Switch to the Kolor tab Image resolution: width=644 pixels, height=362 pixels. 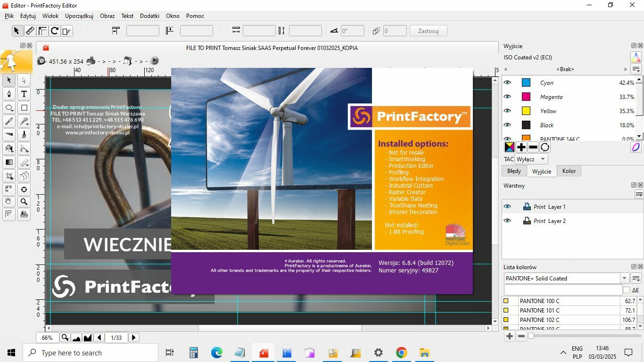[x=569, y=171]
